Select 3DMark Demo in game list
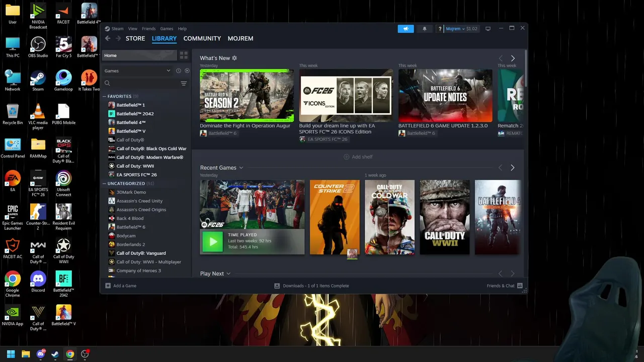 (x=131, y=192)
